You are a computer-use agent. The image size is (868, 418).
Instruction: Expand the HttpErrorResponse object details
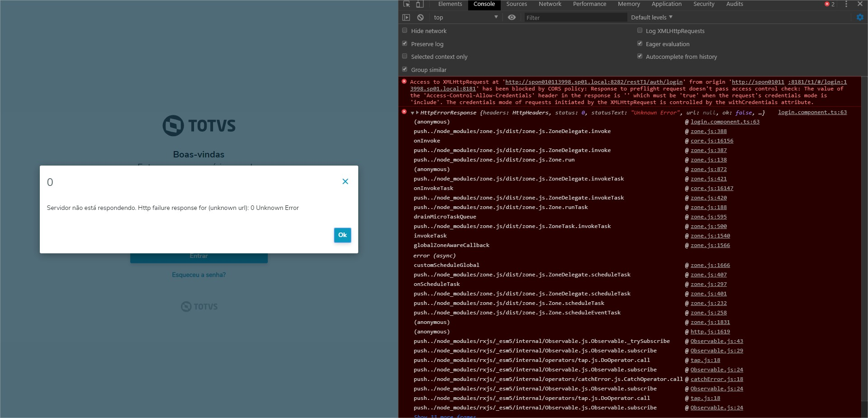pos(417,113)
